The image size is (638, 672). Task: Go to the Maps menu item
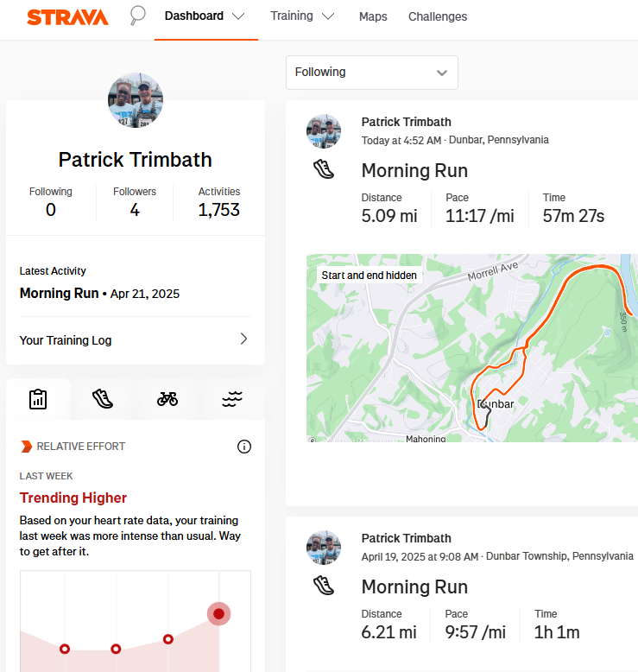point(373,16)
